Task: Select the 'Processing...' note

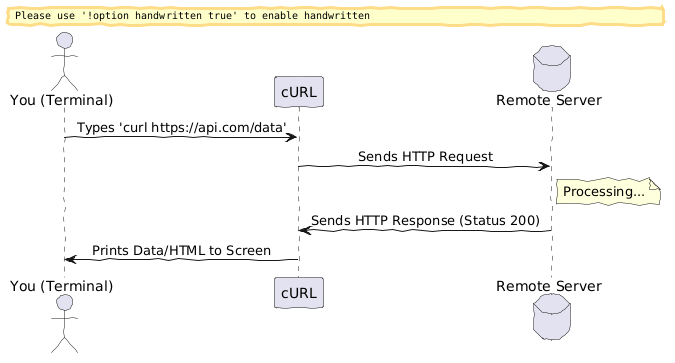Action: (x=608, y=191)
